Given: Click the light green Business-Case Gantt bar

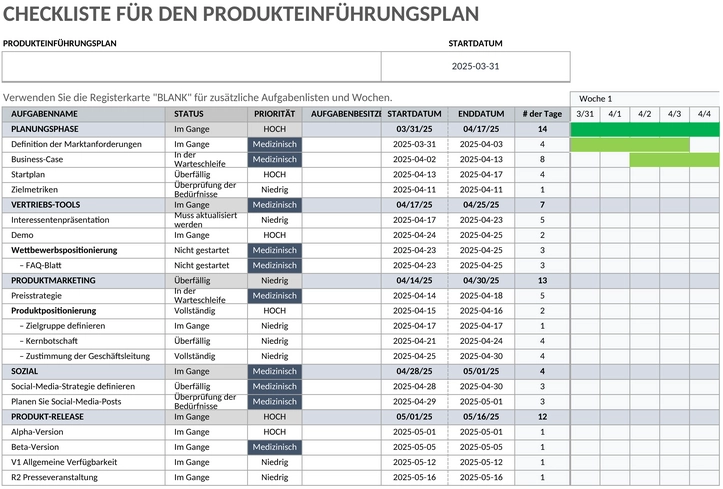Looking at the screenshot, I should pos(674,160).
